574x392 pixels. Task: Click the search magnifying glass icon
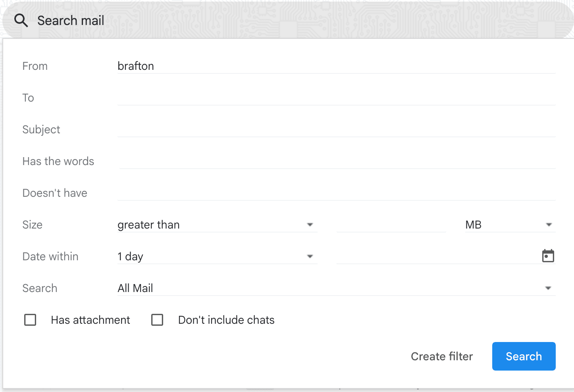click(21, 20)
